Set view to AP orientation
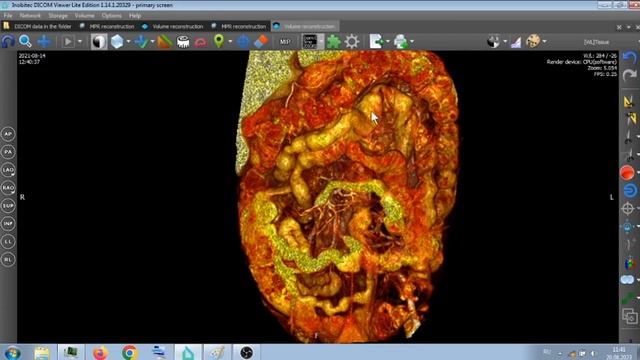Screen dimensions: 640x360 [8, 134]
